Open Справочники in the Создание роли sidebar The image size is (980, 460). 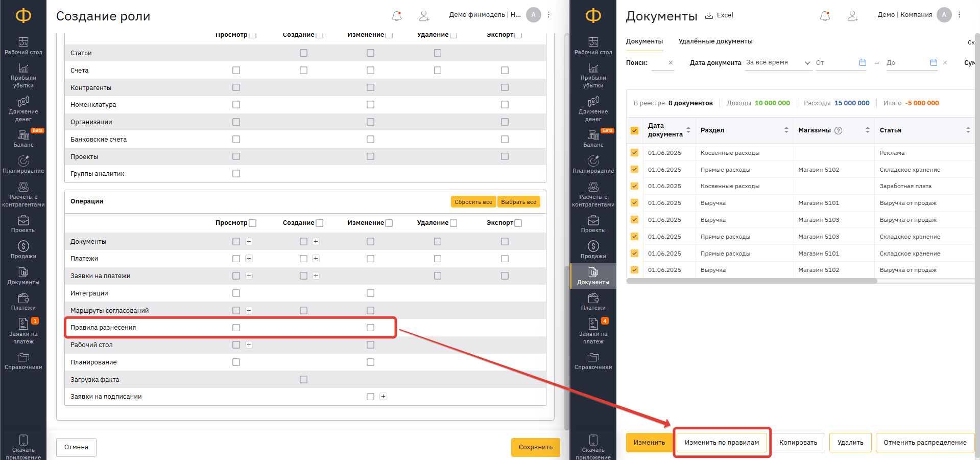(x=23, y=361)
